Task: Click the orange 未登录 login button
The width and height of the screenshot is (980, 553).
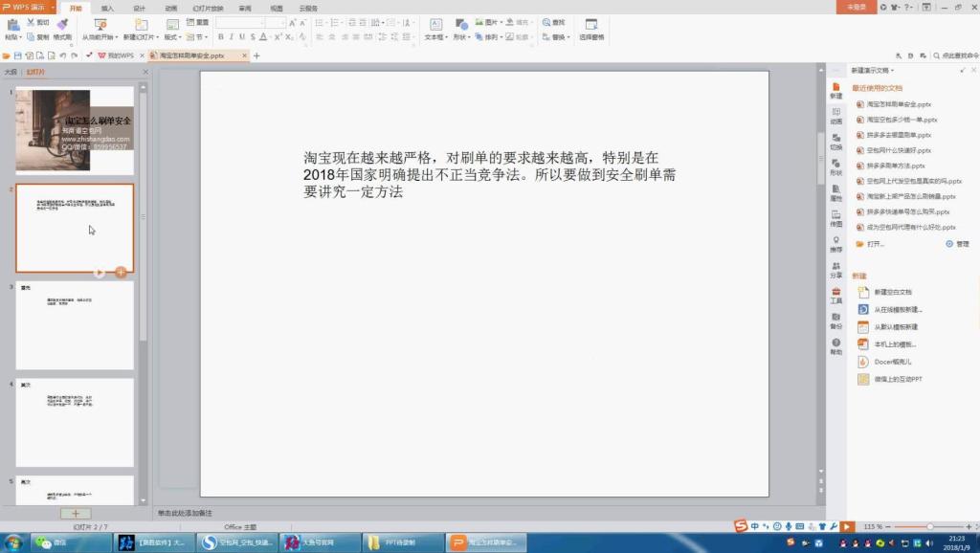Action: coord(857,7)
